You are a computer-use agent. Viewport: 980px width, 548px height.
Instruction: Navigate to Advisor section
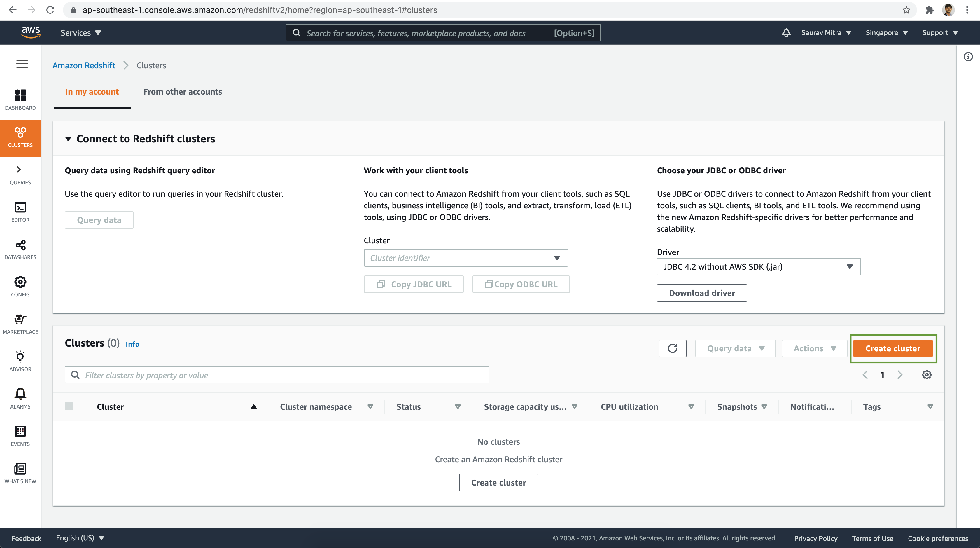[20, 360]
